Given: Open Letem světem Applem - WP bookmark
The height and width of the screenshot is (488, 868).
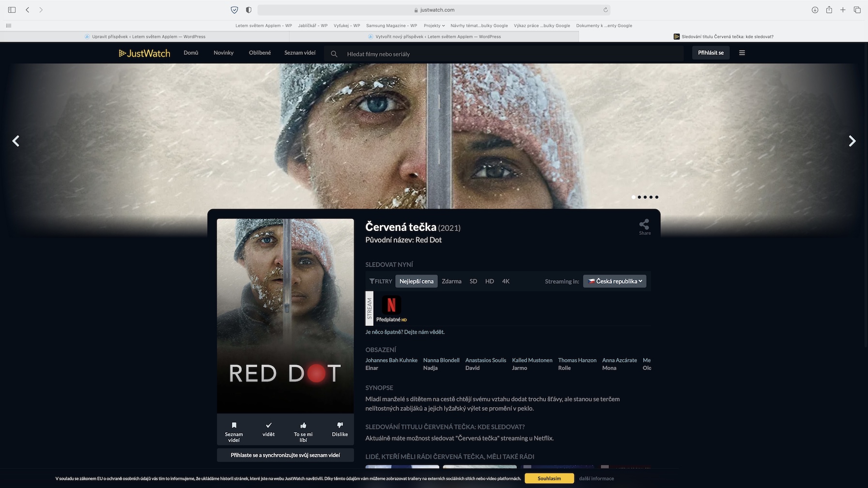Looking at the screenshot, I should pos(263,26).
